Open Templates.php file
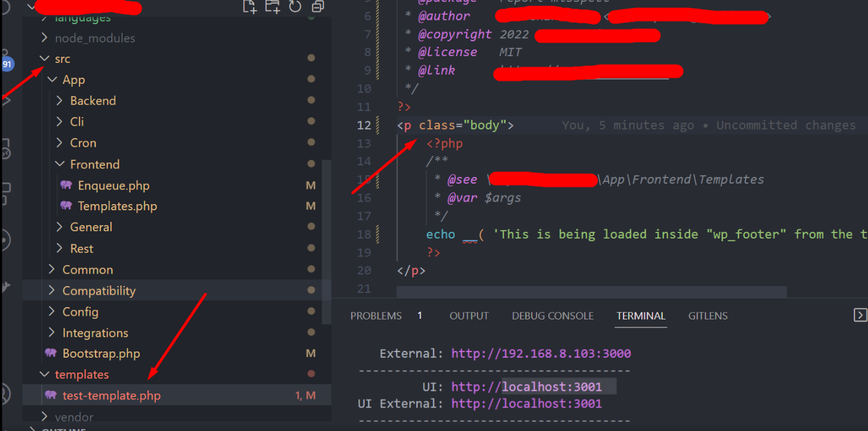 click(x=117, y=206)
